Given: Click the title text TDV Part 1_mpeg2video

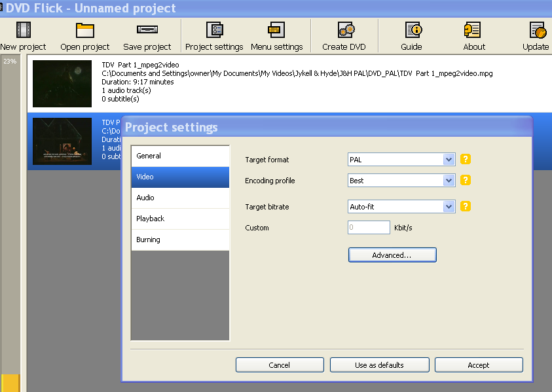Looking at the screenshot, I should [140, 65].
